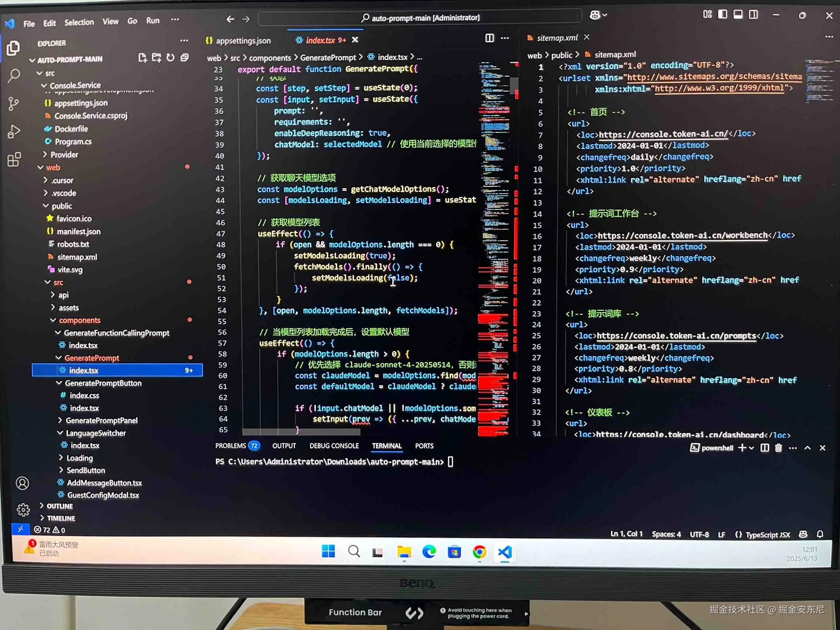
Task: Open the Search view in activity bar
Action: pyautogui.click(x=14, y=75)
